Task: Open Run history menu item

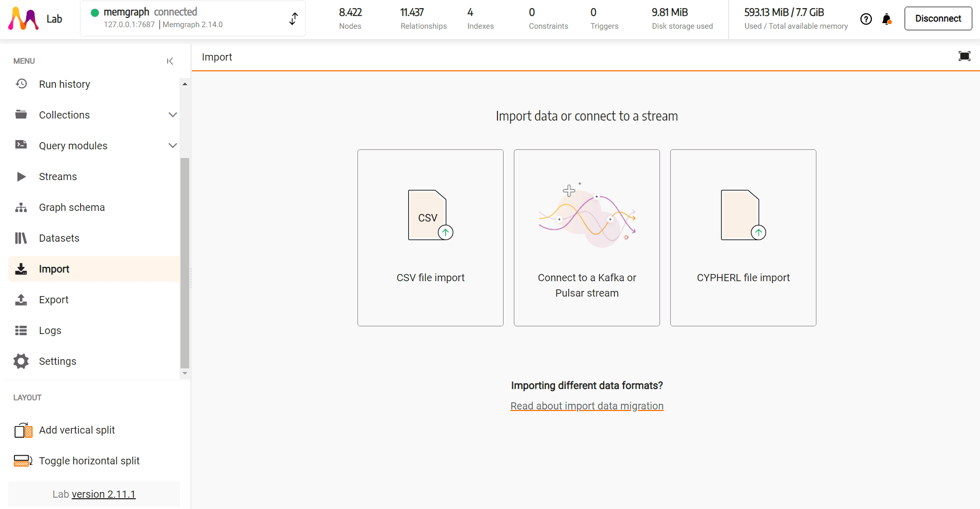Action: pyautogui.click(x=94, y=84)
